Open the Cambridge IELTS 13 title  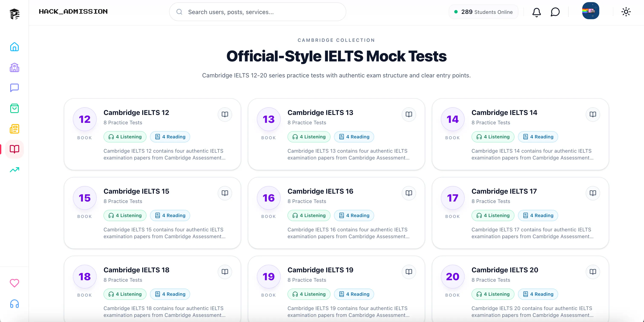(x=320, y=113)
